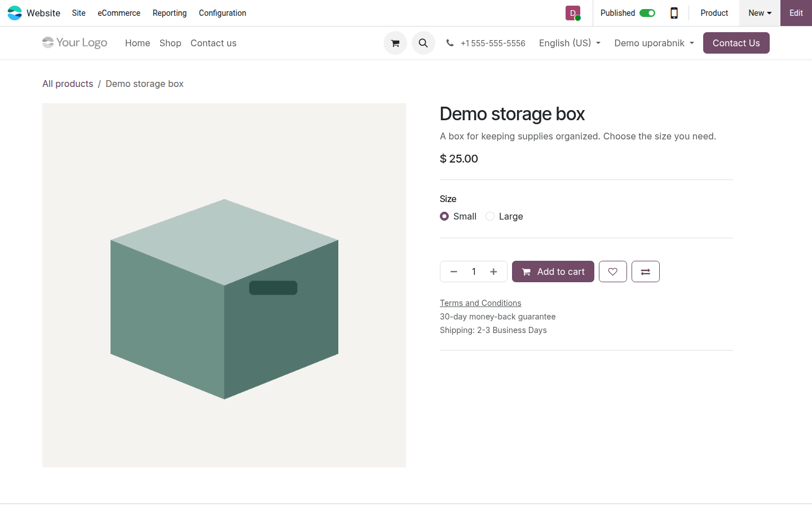Viewport: 812px width, 508px height.
Task: Click the Size attribute label
Action: click(x=448, y=199)
